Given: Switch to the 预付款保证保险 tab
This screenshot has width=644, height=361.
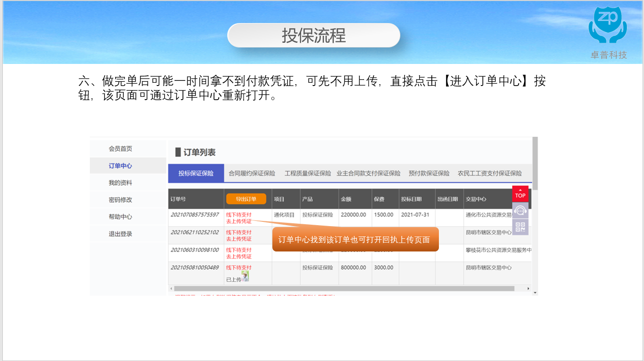Looking at the screenshot, I should 429,173.
